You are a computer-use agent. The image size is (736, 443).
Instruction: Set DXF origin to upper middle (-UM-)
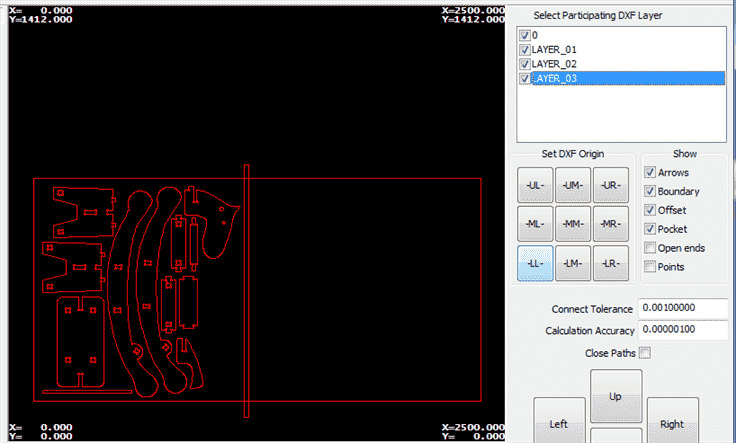(x=573, y=185)
